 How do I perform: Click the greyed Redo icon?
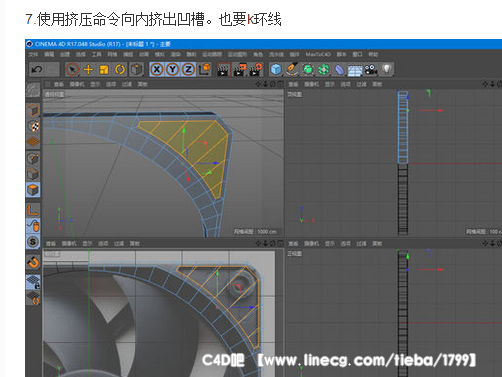click(x=52, y=69)
